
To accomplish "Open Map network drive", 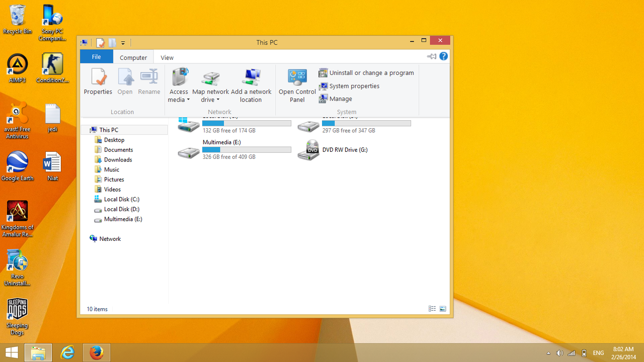I will click(x=211, y=85).
